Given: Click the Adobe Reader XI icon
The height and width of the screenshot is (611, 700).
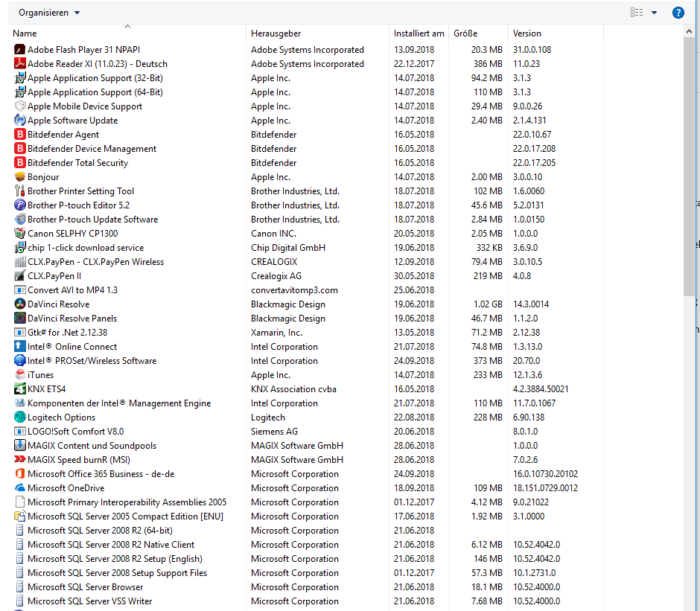Looking at the screenshot, I should (x=19, y=63).
